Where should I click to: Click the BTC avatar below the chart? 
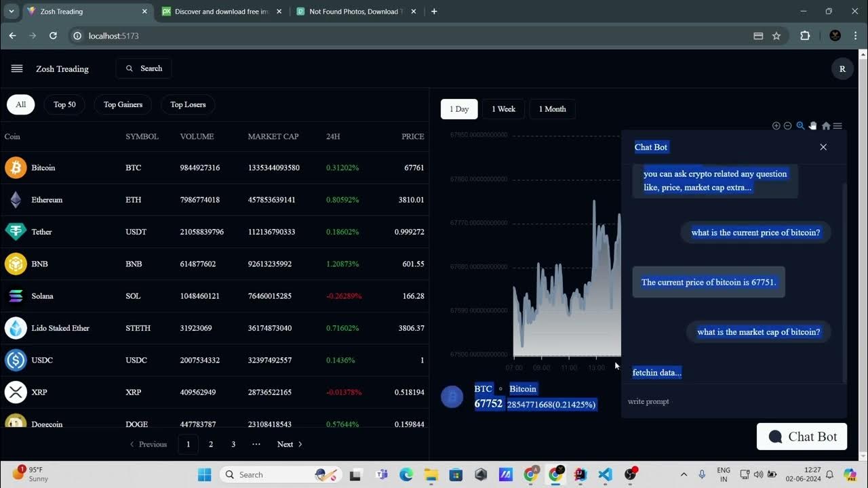point(452,396)
